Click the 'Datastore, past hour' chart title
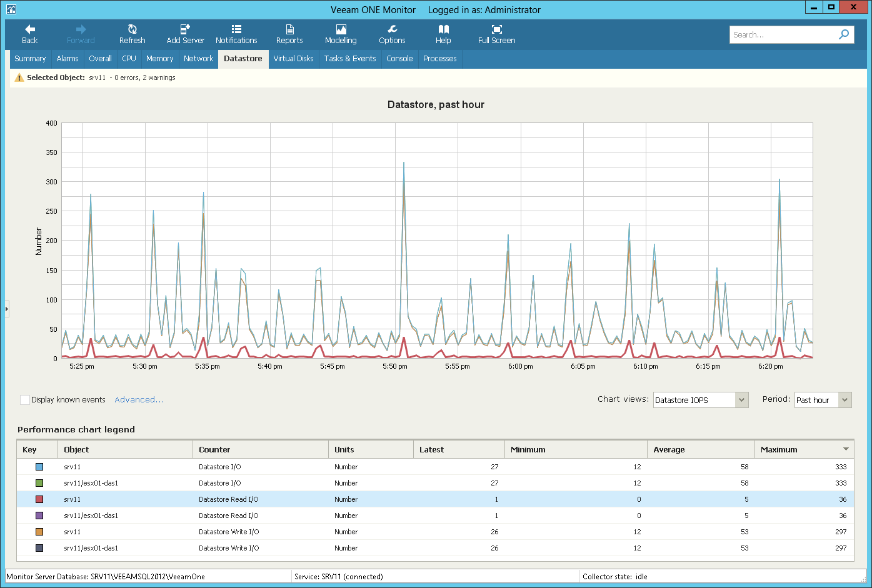This screenshot has height=588, width=872. point(436,104)
